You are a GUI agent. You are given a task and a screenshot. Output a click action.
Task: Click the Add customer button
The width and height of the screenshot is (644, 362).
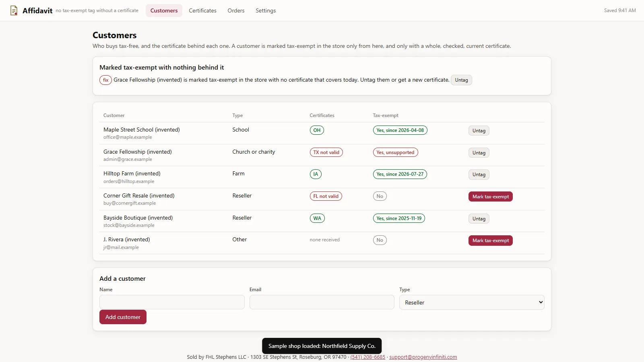tap(123, 317)
